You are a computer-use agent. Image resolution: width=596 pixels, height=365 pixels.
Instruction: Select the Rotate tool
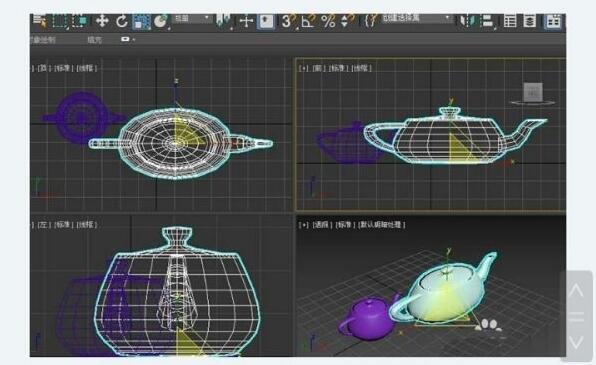tap(122, 21)
